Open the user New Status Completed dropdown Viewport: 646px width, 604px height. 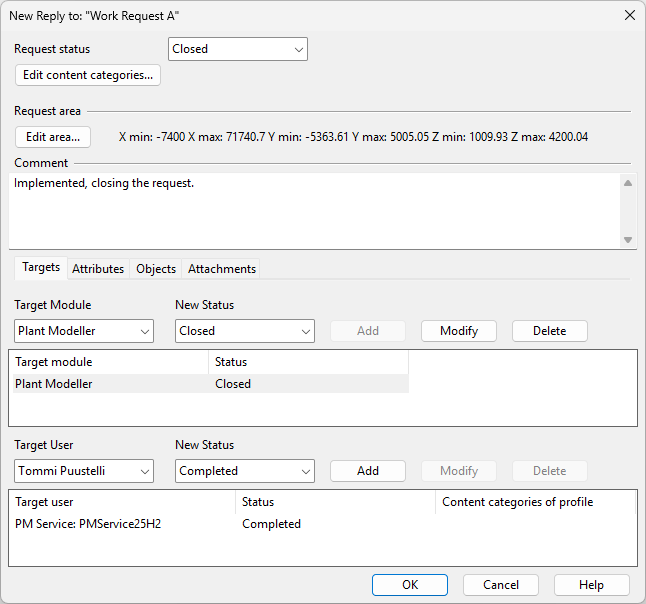click(x=245, y=471)
